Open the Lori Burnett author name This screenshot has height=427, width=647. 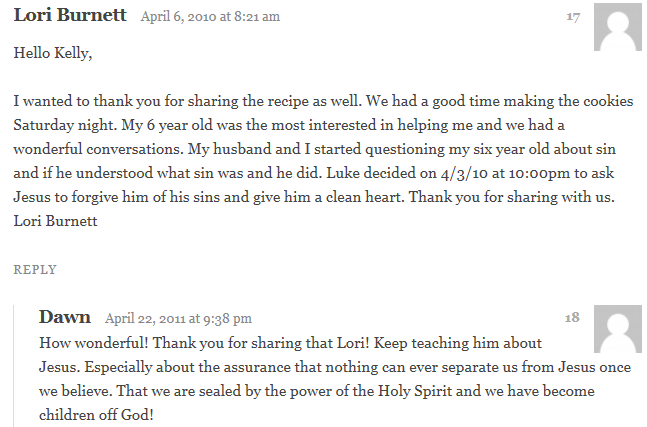tap(71, 16)
